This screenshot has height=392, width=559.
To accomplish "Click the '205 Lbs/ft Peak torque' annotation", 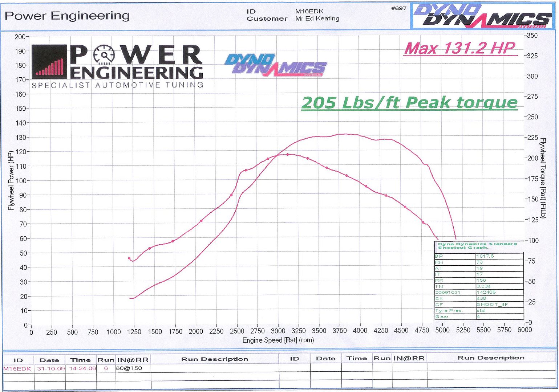I will 409,103.
